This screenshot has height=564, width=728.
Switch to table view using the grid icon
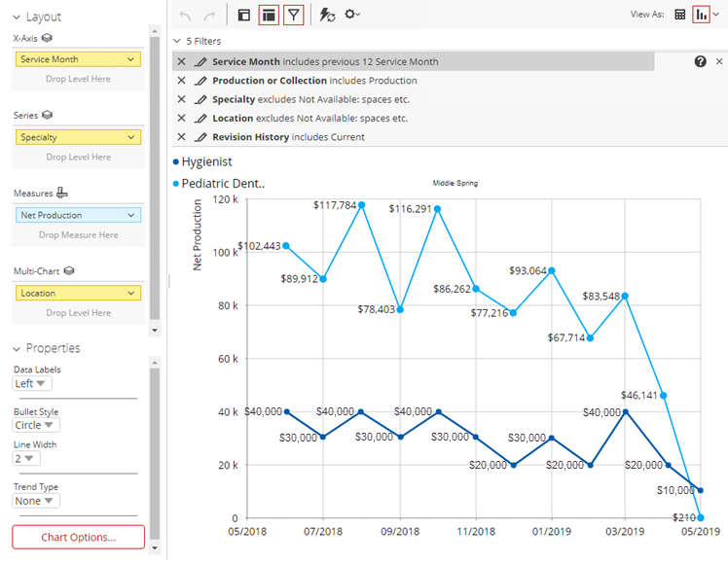680,15
